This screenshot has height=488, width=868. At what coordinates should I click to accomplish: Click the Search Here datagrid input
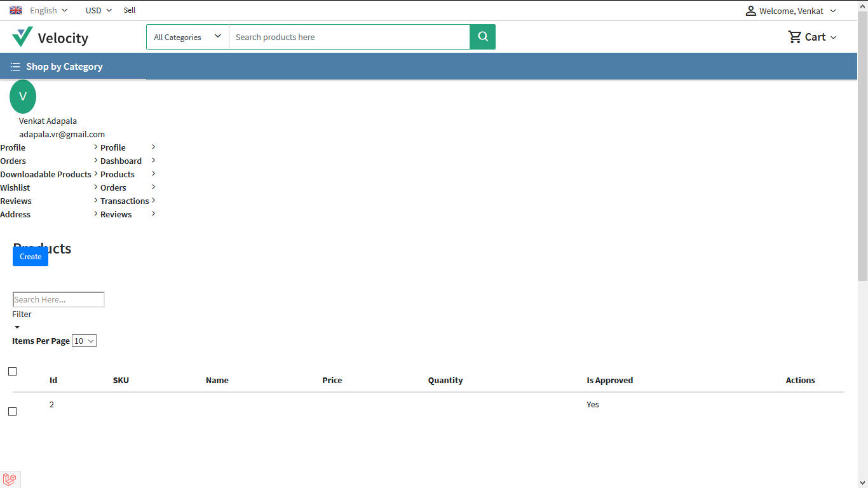point(58,299)
